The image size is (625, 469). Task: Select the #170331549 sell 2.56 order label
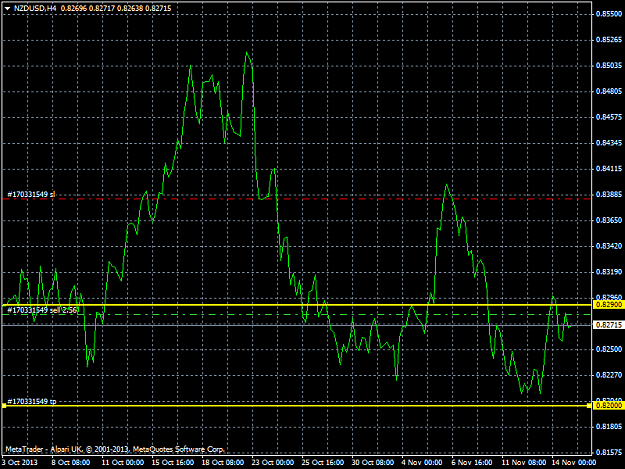pyautogui.click(x=42, y=310)
